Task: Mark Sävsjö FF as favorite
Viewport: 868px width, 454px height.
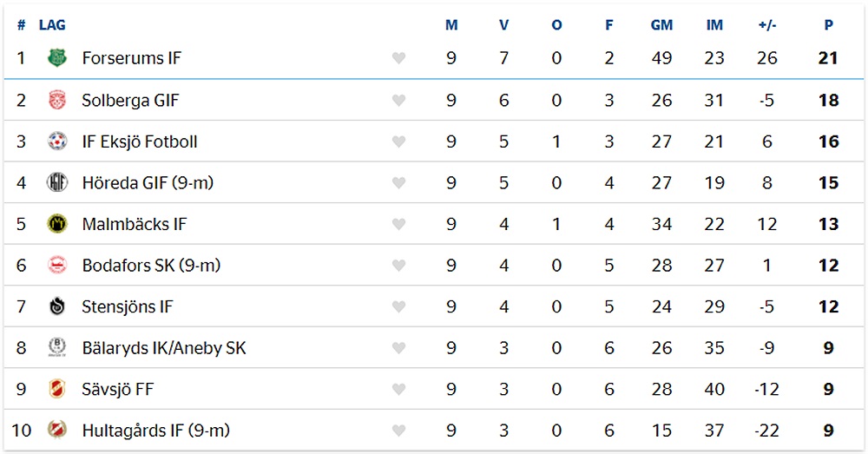Action: [398, 389]
